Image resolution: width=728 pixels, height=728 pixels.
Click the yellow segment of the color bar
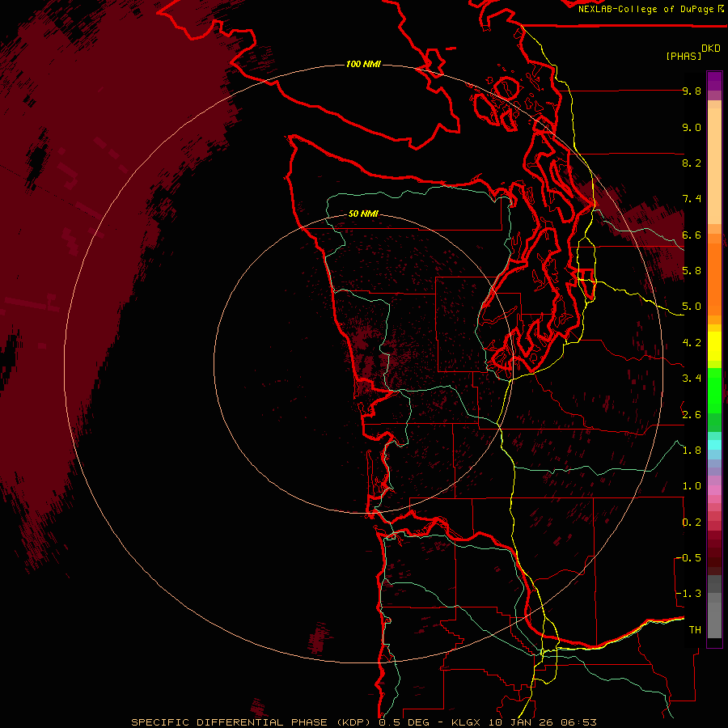pyautogui.click(x=714, y=346)
